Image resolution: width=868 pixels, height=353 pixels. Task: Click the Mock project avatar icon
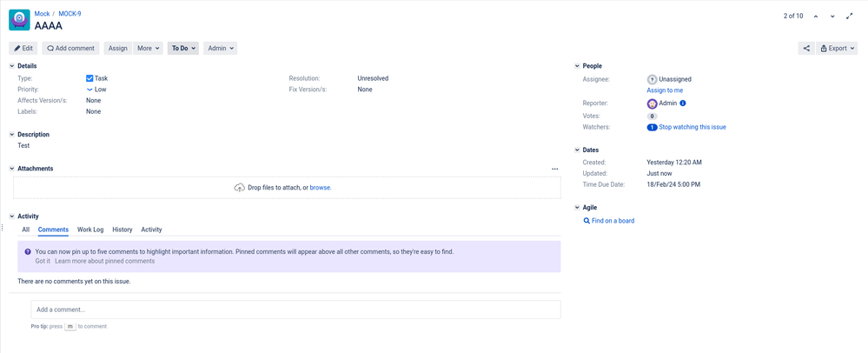click(19, 20)
